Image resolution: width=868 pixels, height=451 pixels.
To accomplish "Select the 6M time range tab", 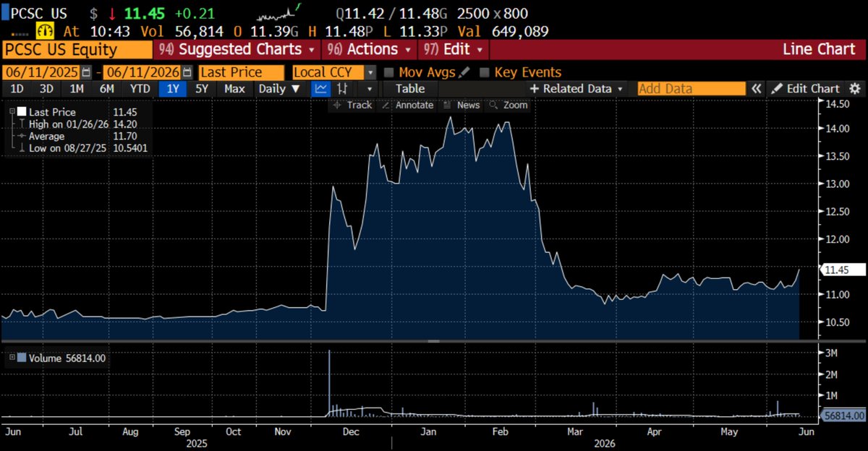I will (107, 89).
